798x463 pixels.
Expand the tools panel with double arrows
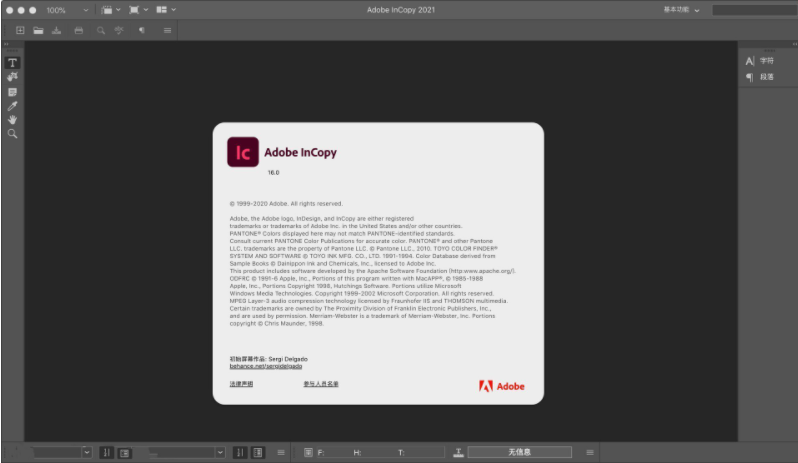pyautogui.click(x=6, y=45)
